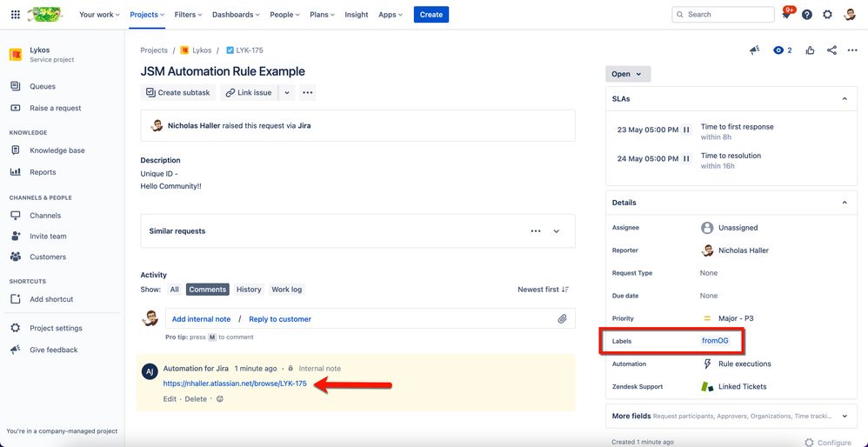The width and height of the screenshot is (868, 447).
Task: Edit the automation comment
Action: (x=170, y=399)
